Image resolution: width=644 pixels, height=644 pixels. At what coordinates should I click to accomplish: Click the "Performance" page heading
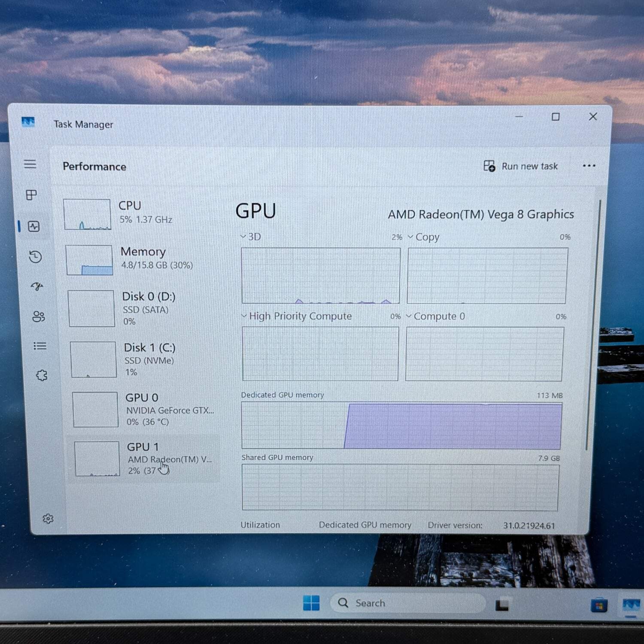(x=94, y=167)
